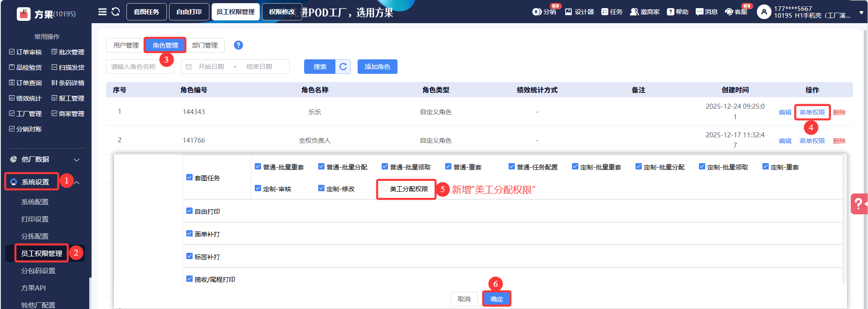868x309 pixels.
Task: Open 工厂管理 shortcut
Action: [x=25, y=114]
